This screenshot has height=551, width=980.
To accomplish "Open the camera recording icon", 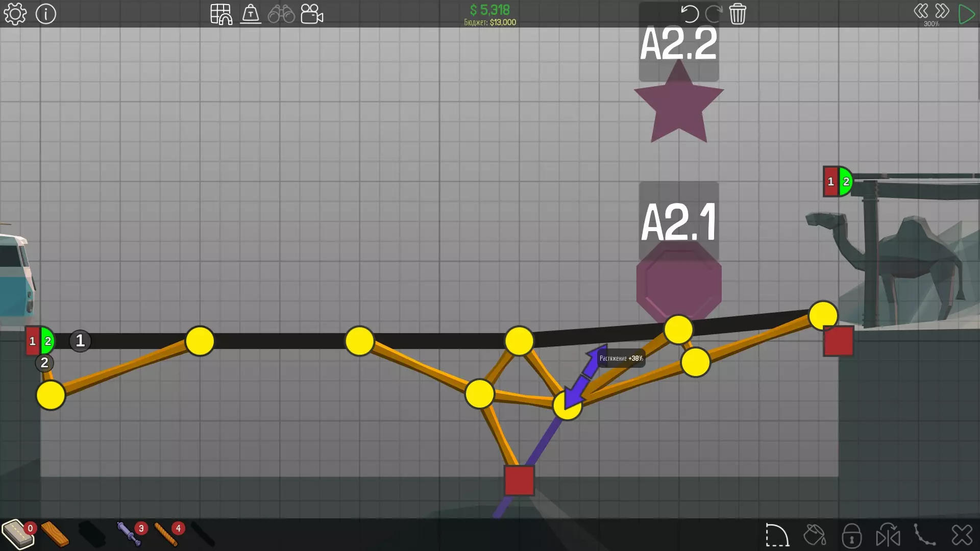I will pyautogui.click(x=312, y=14).
